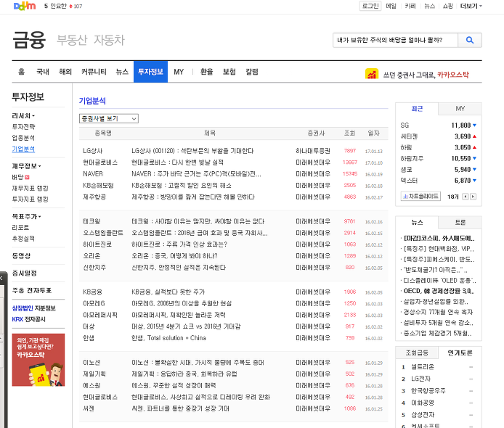Open the 경상수지 77개월 연속 흑자 headline
This screenshot has width=504, height=428.
tap(438, 312)
